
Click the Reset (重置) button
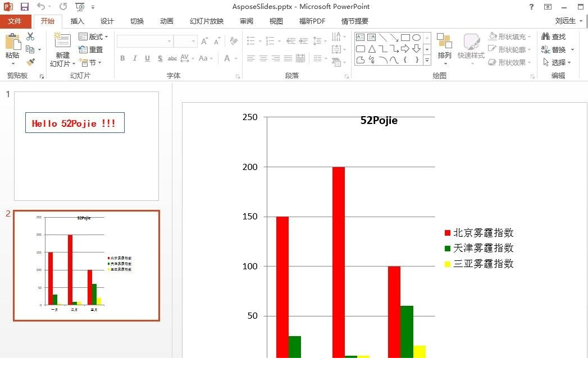tap(91, 49)
